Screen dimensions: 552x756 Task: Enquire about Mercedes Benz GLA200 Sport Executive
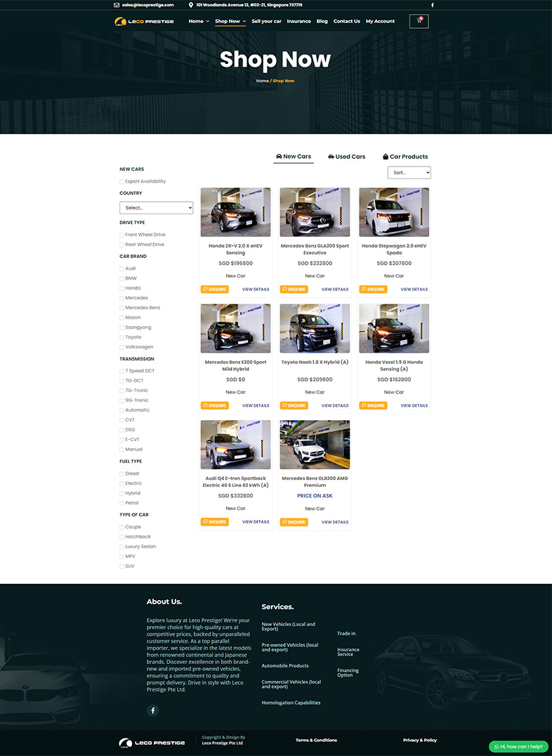[x=294, y=289]
